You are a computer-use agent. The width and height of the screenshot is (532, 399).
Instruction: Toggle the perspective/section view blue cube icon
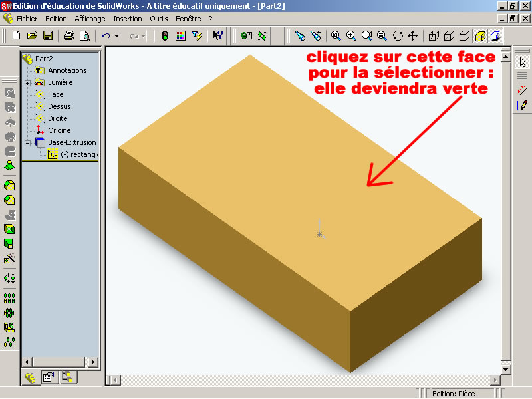[x=495, y=36]
